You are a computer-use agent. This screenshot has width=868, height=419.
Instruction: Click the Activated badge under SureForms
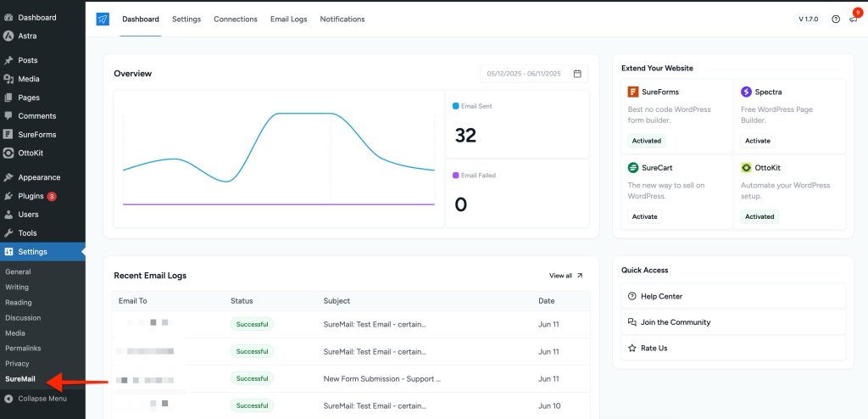[x=647, y=141]
